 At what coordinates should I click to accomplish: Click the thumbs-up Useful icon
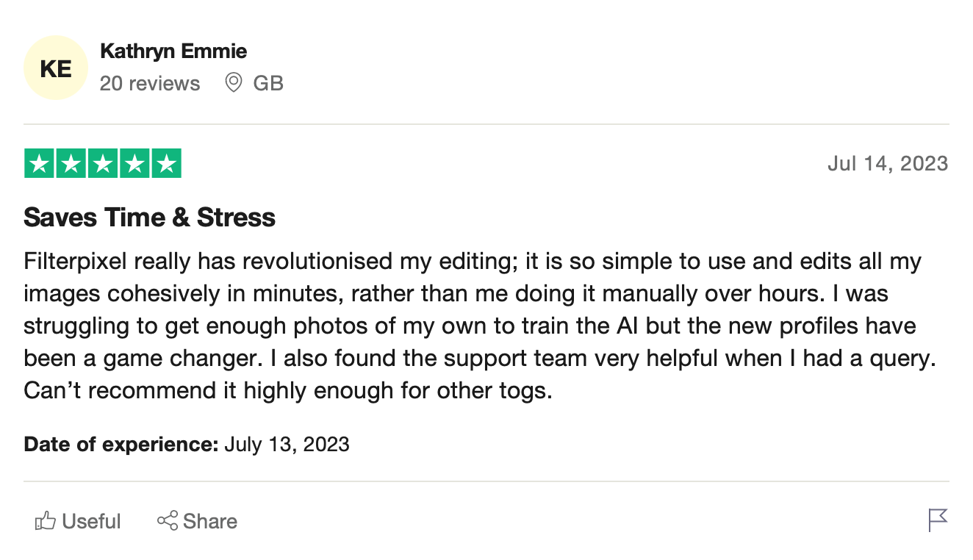46,521
